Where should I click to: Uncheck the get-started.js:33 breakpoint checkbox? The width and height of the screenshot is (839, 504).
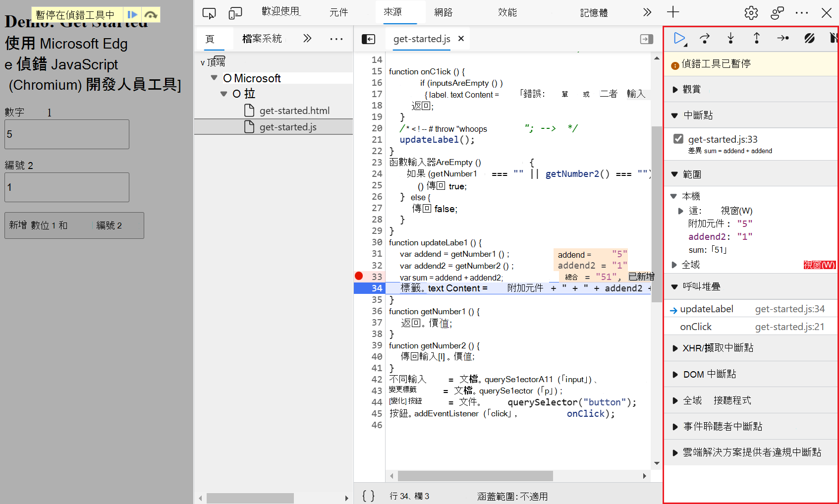[x=678, y=139]
